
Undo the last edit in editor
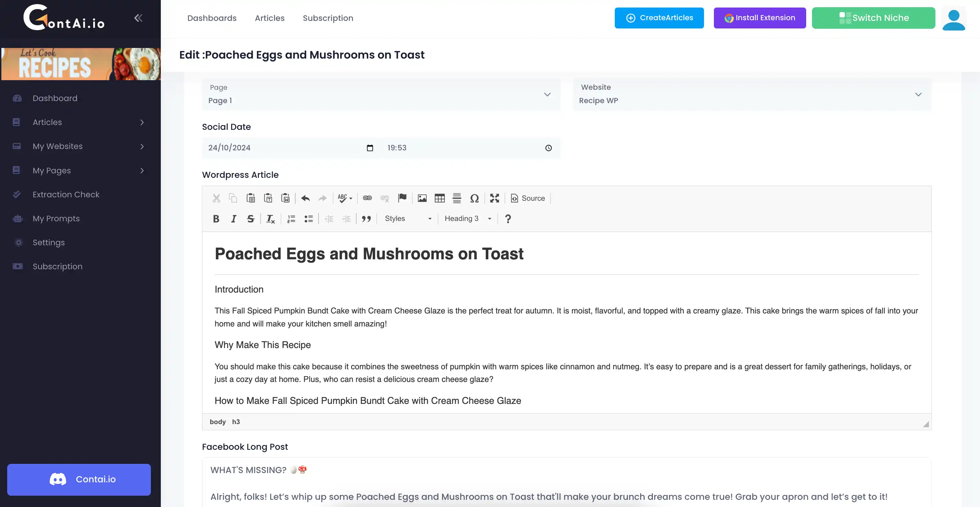point(305,198)
